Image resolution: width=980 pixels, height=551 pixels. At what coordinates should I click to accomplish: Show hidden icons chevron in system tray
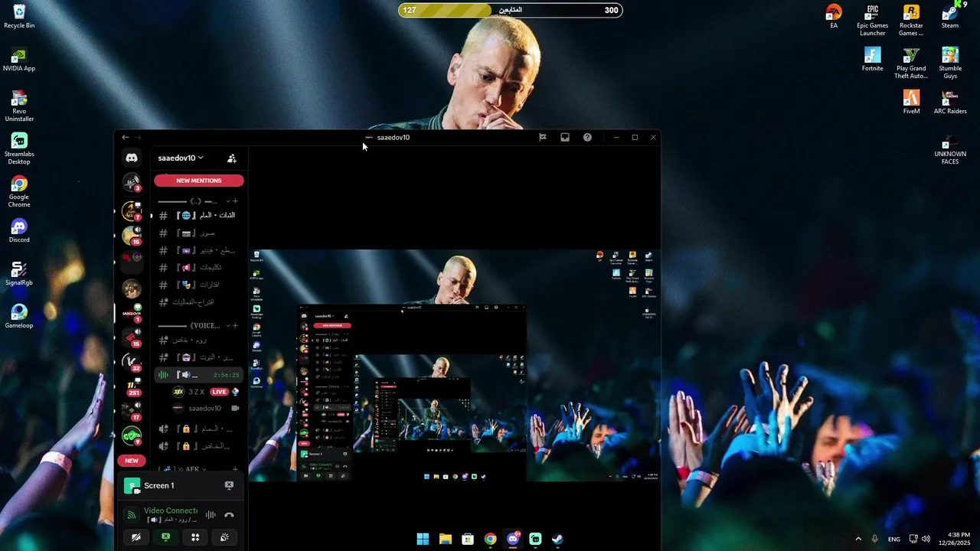(857, 539)
